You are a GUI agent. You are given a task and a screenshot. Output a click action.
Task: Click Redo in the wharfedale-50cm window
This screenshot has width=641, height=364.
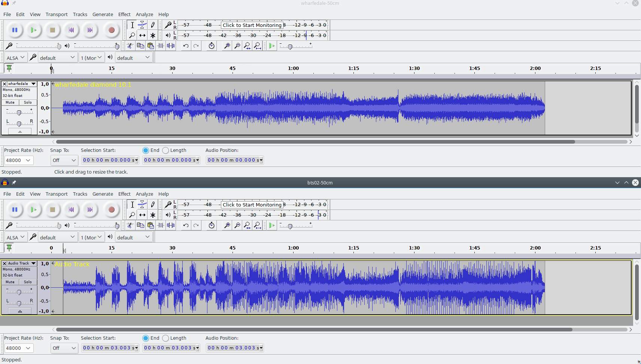coord(196,46)
